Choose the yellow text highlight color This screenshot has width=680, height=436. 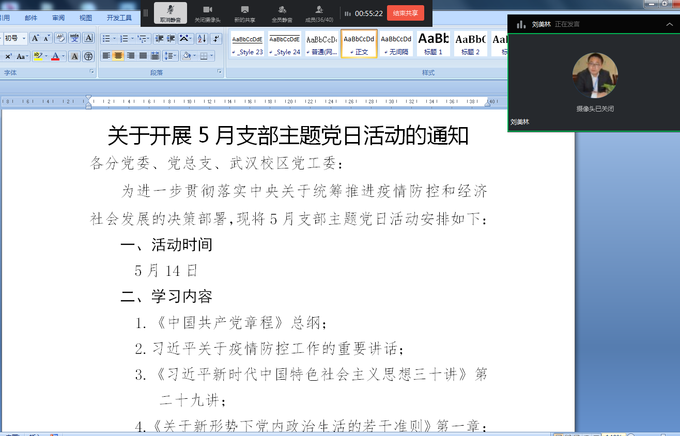tap(37, 56)
